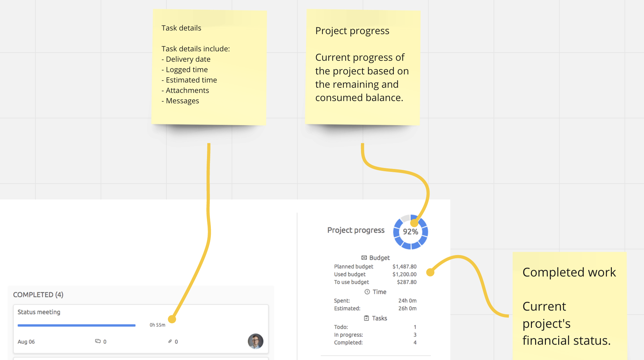The height and width of the screenshot is (360, 644).
Task: Click the yellow connector dot near Budget
Action: tap(430, 272)
